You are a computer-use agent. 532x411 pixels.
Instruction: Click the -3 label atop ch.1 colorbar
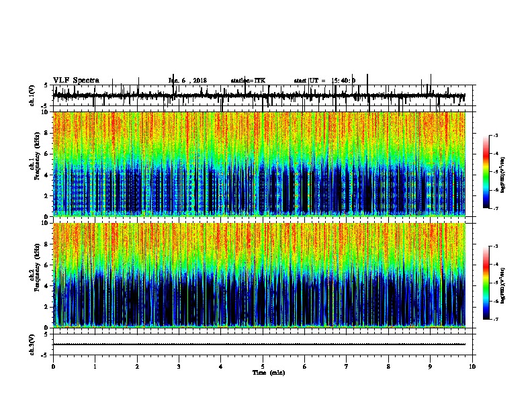coord(495,136)
